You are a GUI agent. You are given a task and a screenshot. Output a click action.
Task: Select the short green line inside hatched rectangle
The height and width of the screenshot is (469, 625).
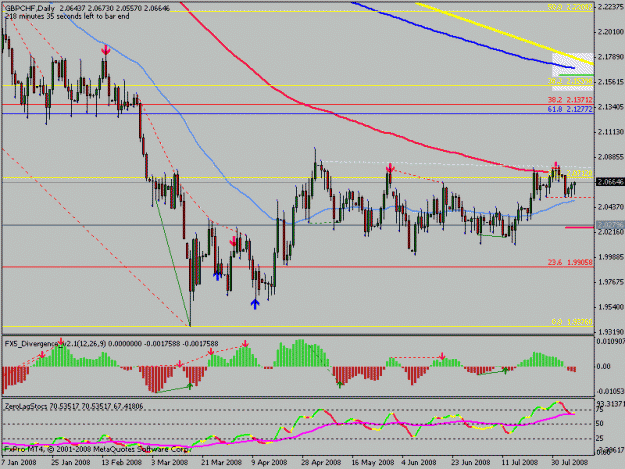pyautogui.click(x=576, y=75)
